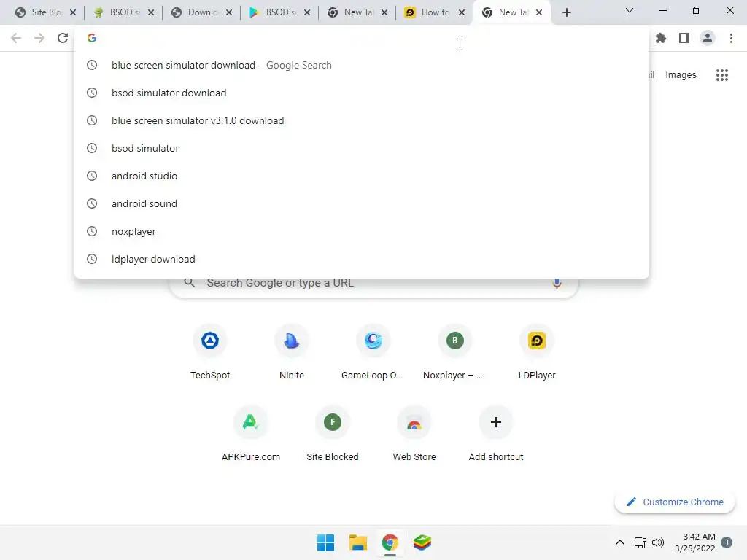Open Chrome's three-dot menu
The width and height of the screenshot is (747, 560).
coord(731,38)
